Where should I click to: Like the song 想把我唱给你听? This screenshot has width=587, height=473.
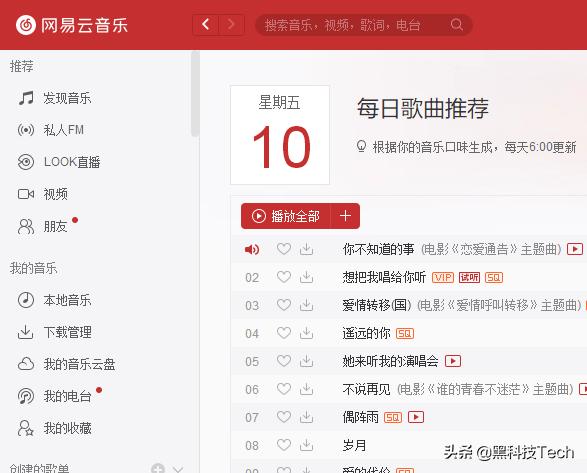tap(284, 277)
